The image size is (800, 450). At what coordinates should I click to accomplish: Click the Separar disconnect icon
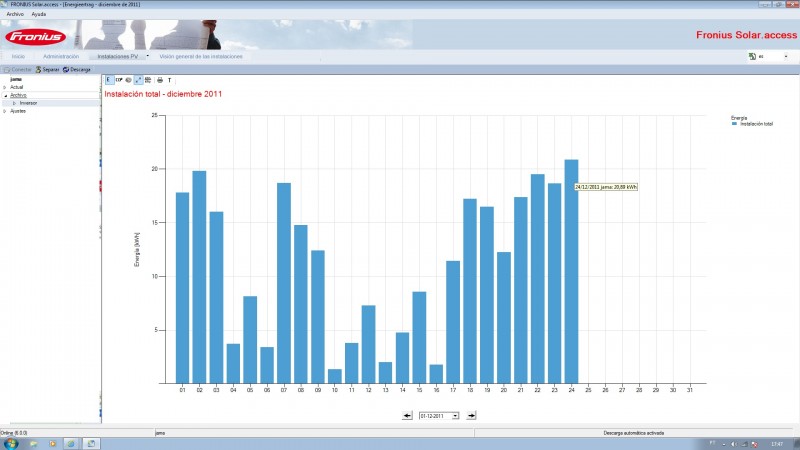pos(38,69)
